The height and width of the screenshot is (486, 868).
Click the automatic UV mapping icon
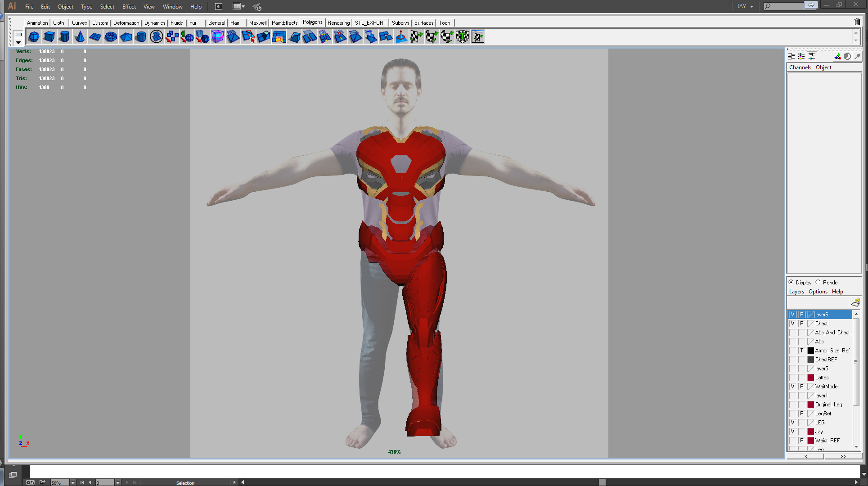462,36
